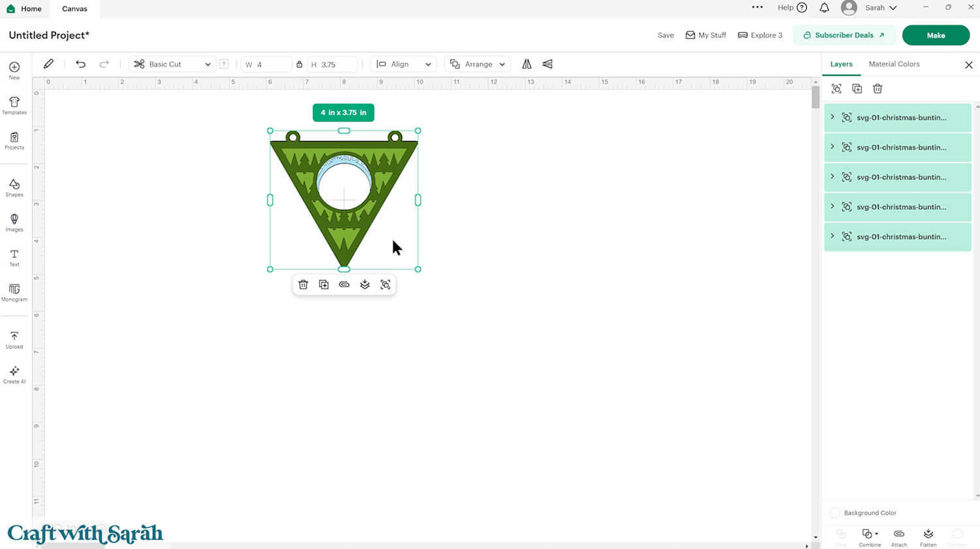Delete the selection using the trash icon

point(303,284)
